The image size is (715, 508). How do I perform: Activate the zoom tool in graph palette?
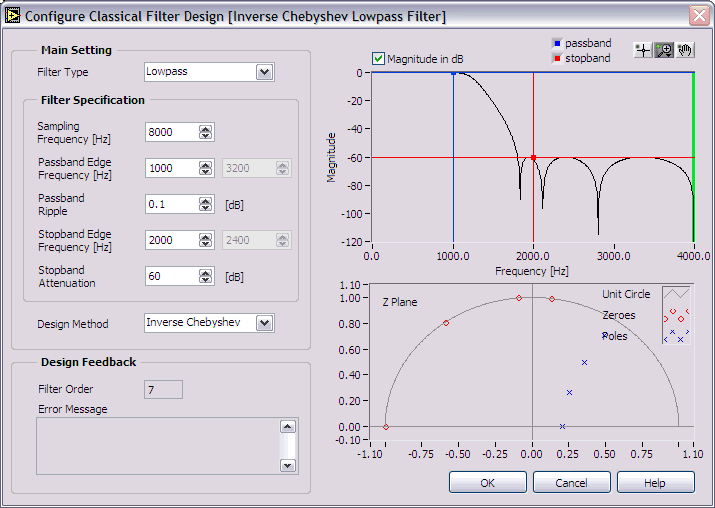664,50
